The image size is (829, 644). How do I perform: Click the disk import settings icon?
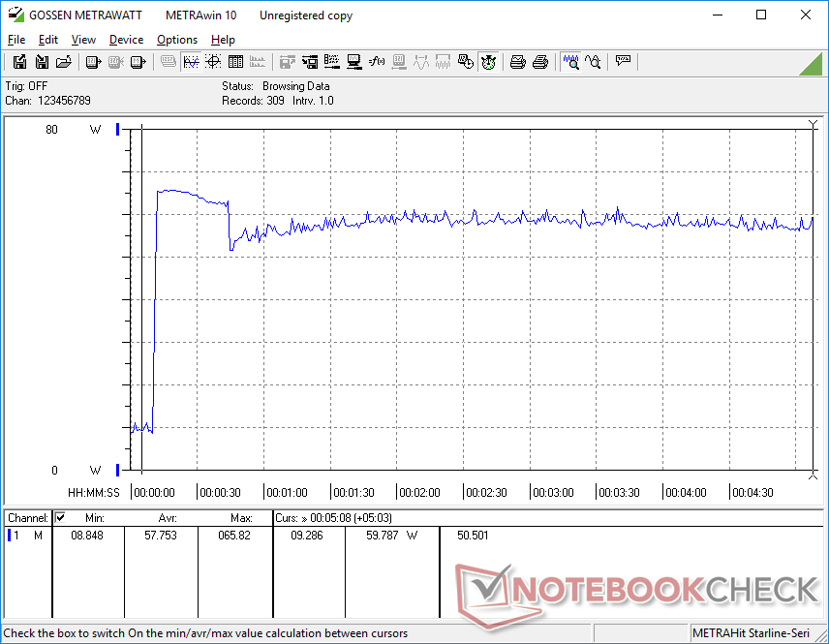pyautogui.click(x=310, y=62)
